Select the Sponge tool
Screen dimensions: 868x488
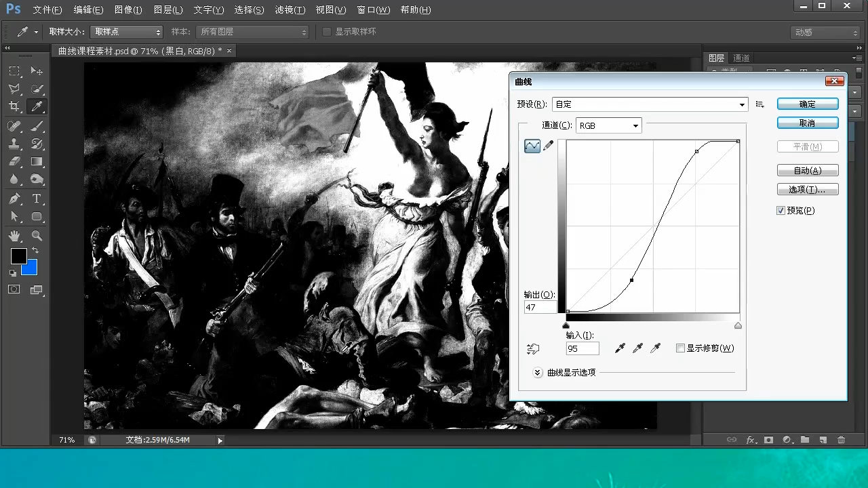pos(37,179)
